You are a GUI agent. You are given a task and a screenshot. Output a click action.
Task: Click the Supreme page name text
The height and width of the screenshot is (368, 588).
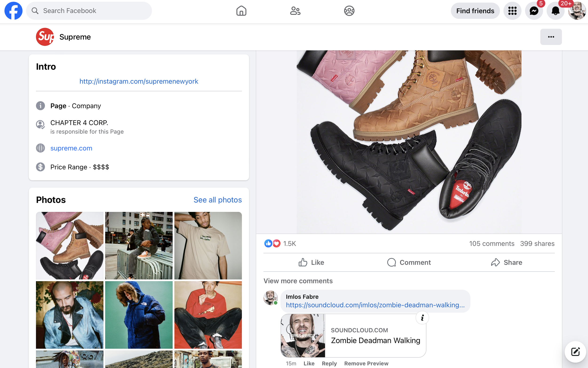[75, 37]
